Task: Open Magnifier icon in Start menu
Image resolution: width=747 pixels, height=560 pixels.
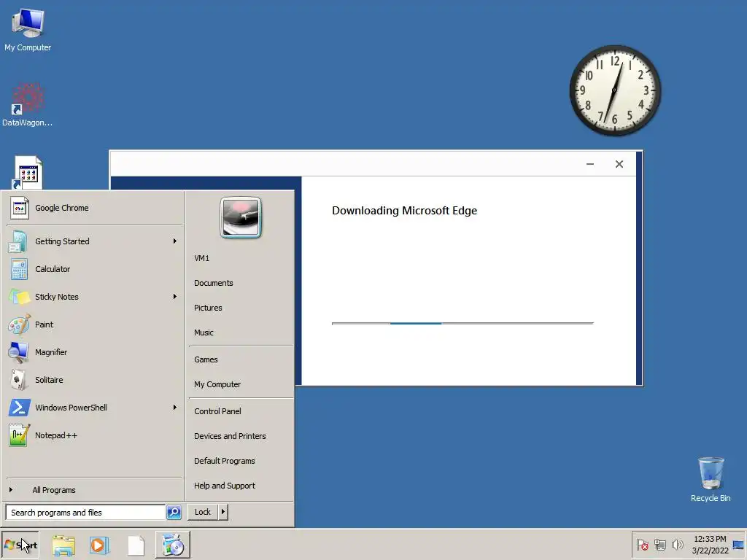Action: tap(19, 352)
